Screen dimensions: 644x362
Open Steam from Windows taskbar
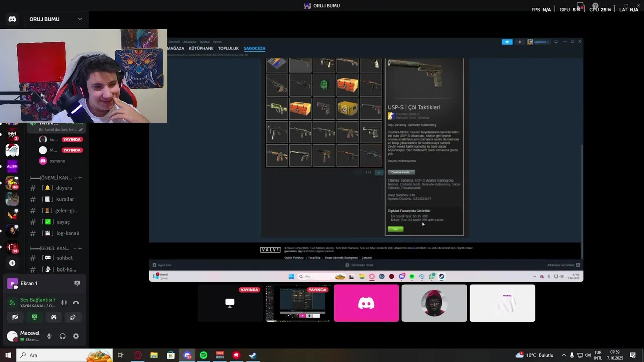point(253,355)
